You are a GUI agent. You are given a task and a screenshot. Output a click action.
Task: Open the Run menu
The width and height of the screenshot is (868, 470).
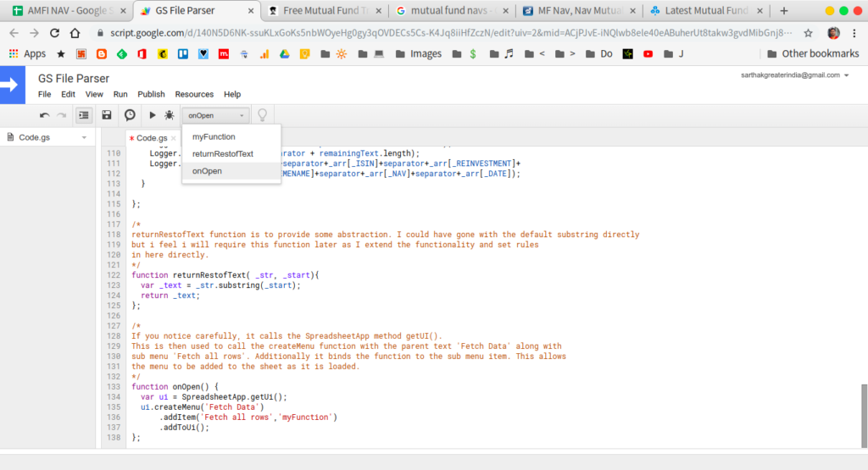[120, 95]
